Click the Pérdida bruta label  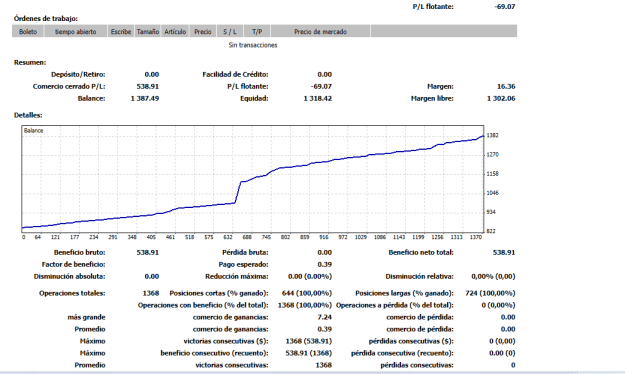pos(245,252)
